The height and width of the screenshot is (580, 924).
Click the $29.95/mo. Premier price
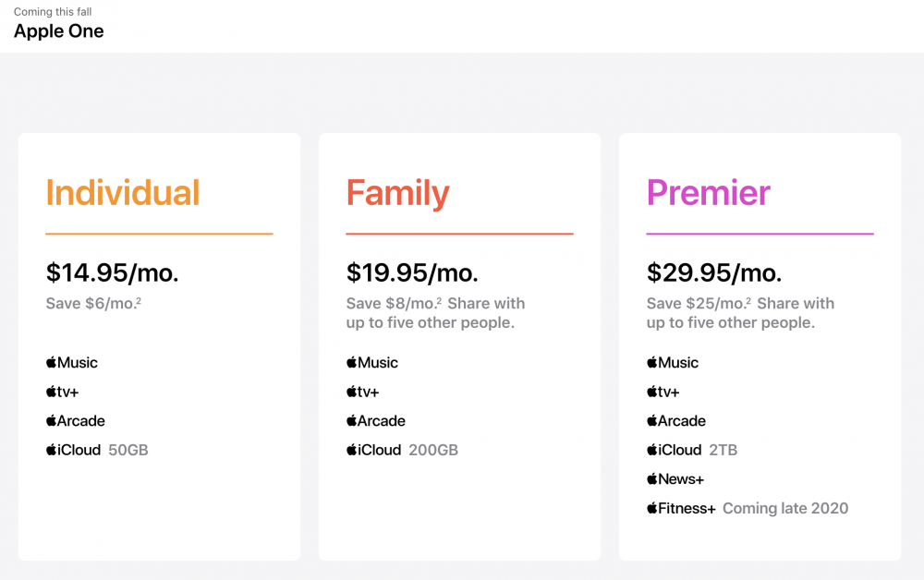pyautogui.click(x=713, y=272)
